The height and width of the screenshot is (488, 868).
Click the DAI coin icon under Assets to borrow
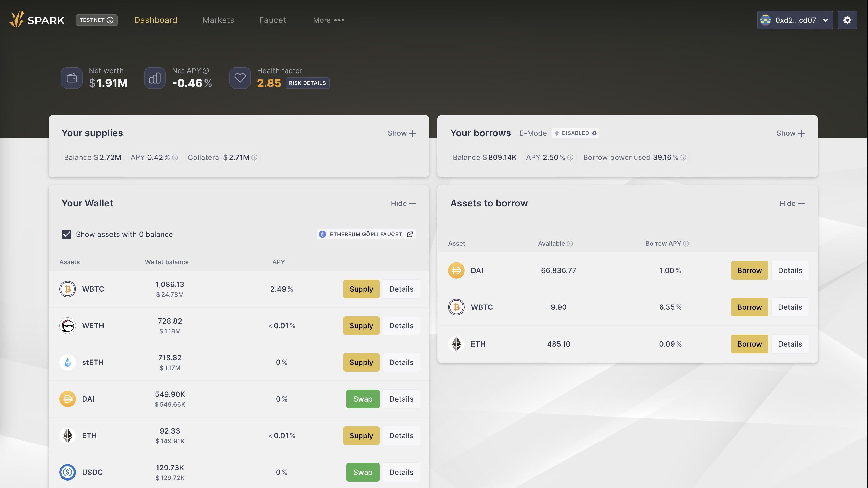pyautogui.click(x=456, y=270)
